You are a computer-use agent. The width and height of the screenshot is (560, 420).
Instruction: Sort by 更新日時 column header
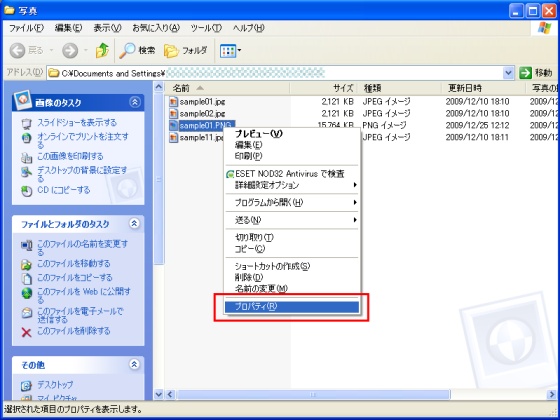[x=484, y=88]
